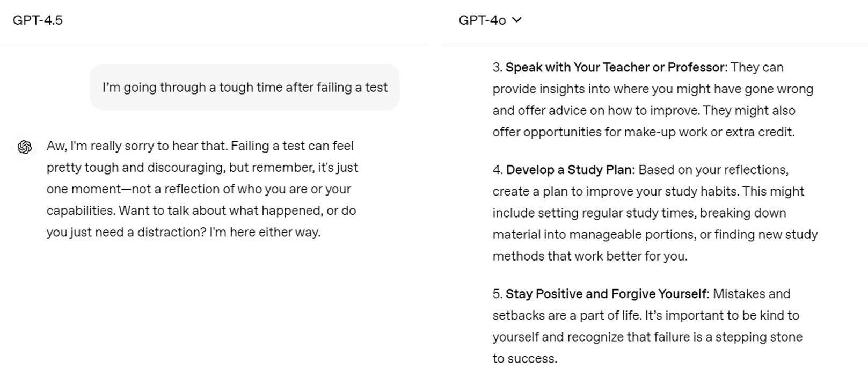The height and width of the screenshot is (376, 868).
Task: Click the GPT-4.5 model header label
Action: coord(38,20)
